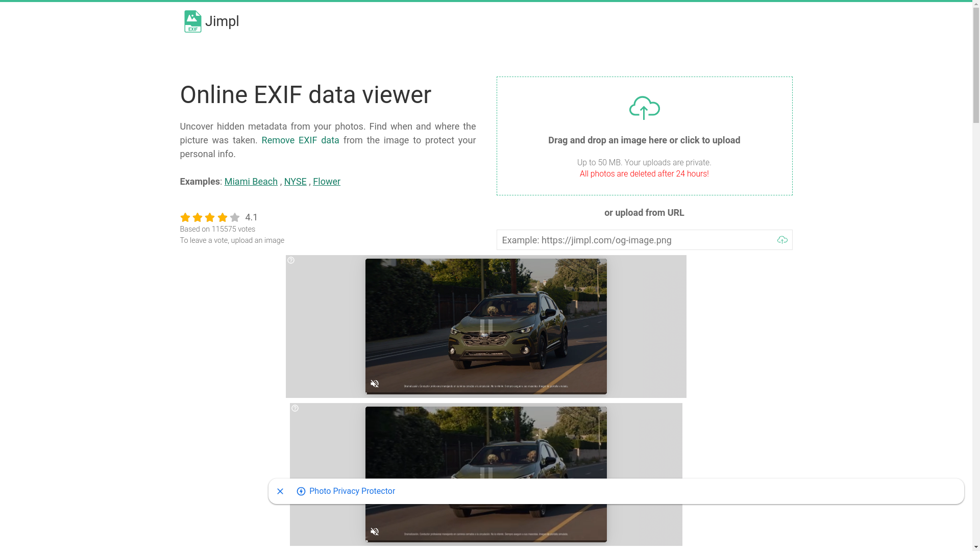Image resolution: width=980 pixels, height=551 pixels.
Task: Click the cloud upload icon in drop zone
Action: tap(644, 108)
